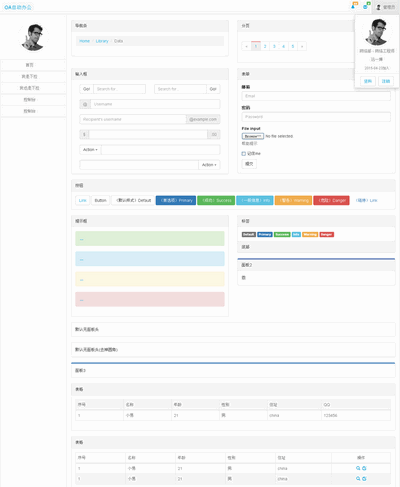The height and width of the screenshot is (487, 400).
Task: Go to pagination page 2
Action: (265, 46)
